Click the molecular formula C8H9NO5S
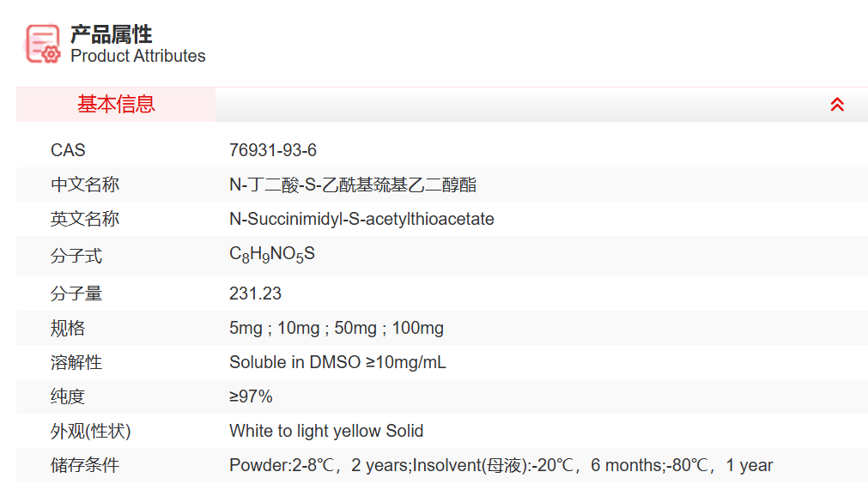Image resolution: width=868 pixels, height=490 pixels. tap(272, 255)
